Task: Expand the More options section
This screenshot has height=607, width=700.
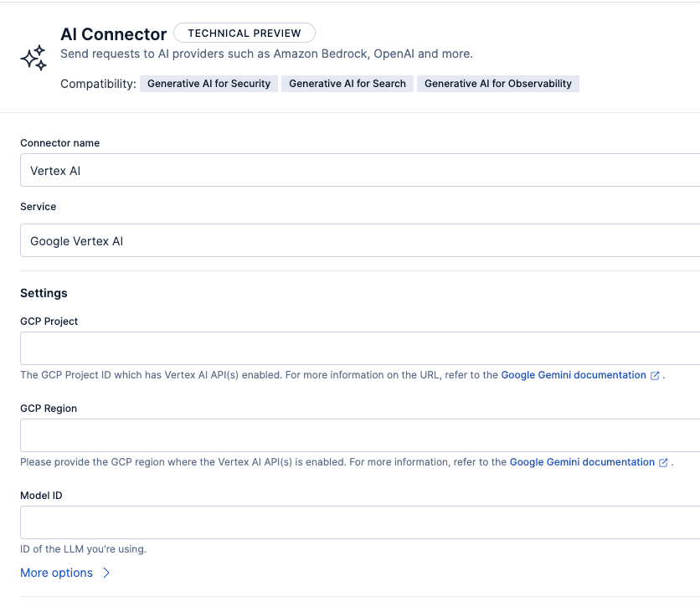Action: click(57, 573)
